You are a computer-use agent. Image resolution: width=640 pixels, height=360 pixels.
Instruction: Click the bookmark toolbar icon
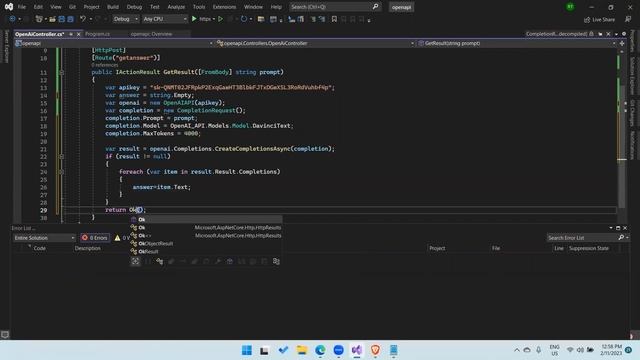334,19
